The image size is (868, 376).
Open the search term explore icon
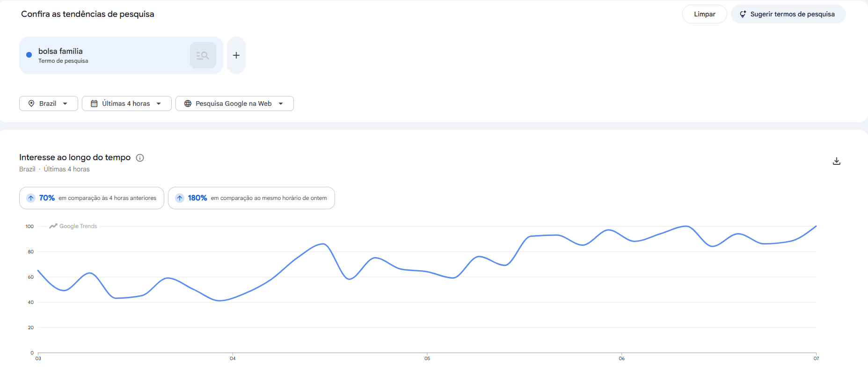tap(203, 55)
